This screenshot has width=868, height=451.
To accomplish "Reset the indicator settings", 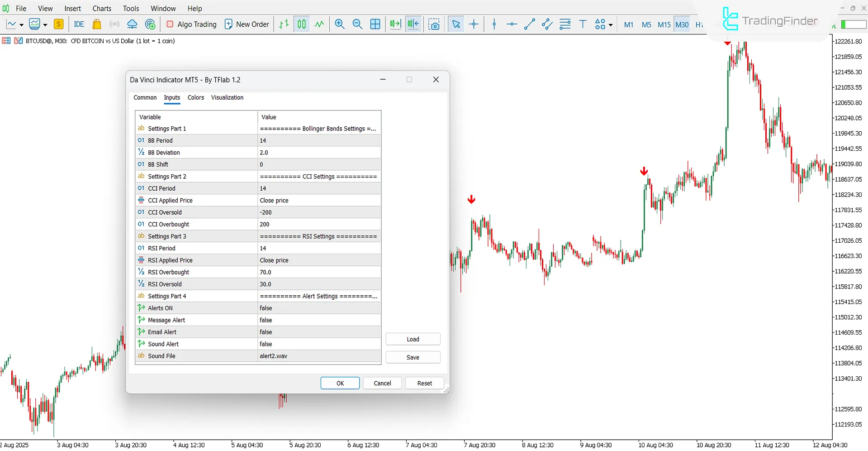I will click(424, 383).
